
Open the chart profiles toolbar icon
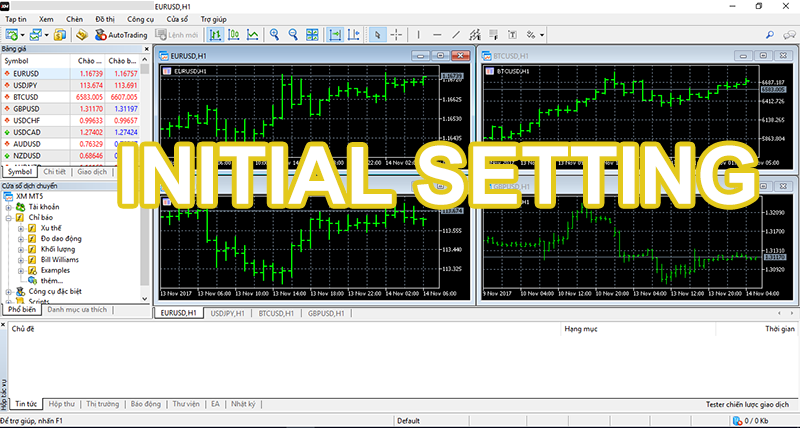click(35, 35)
